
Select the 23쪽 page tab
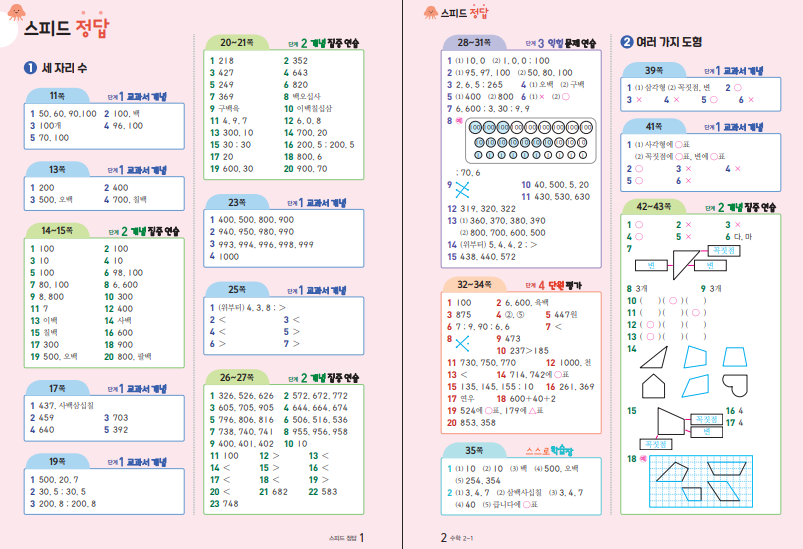pos(237,202)
